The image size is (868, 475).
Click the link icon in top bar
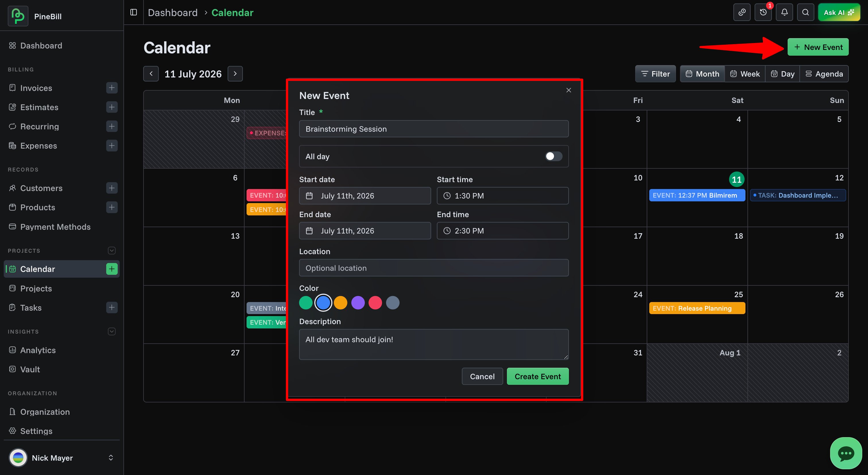point(742,12)
